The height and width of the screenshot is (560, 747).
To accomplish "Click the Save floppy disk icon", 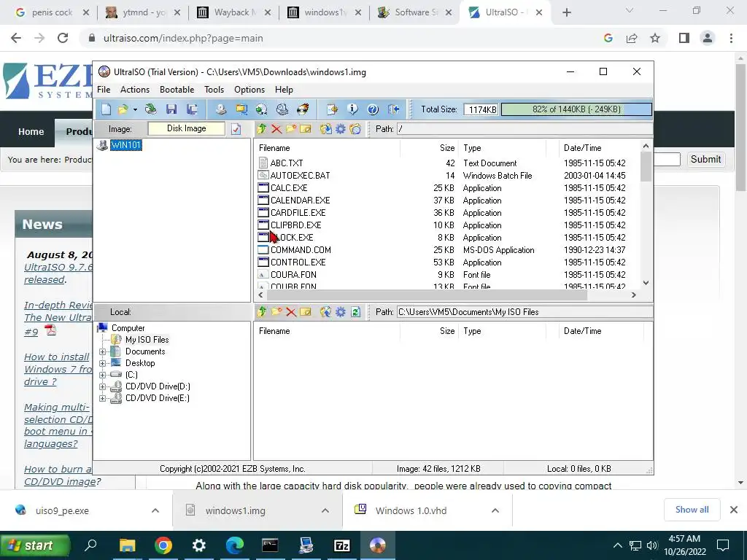I will point(171,109).
